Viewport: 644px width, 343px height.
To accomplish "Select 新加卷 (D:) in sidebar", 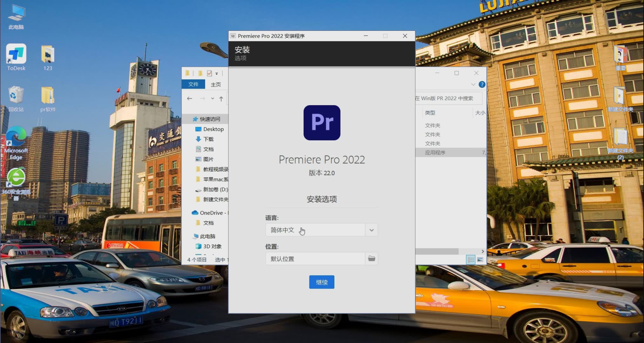I will pyautogui.click(x=211, y=189).
